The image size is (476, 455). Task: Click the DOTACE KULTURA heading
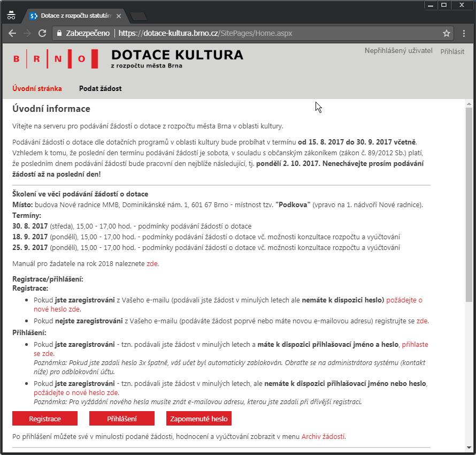pyautogui.click(x=177, y=55)
